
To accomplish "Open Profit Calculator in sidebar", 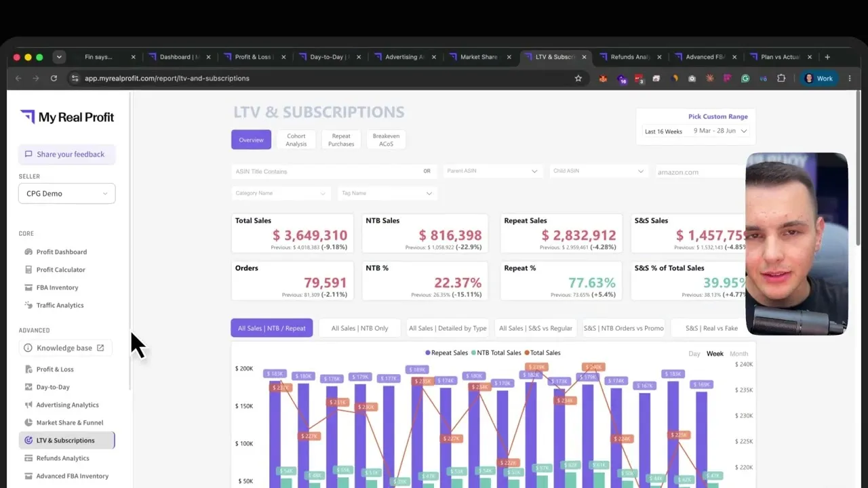I will click(x=60, y=270).
